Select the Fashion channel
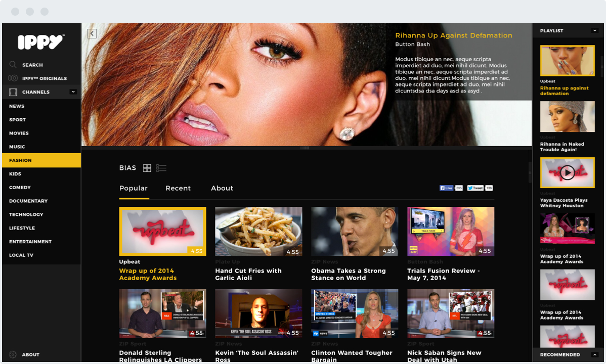 pos(41,160)
